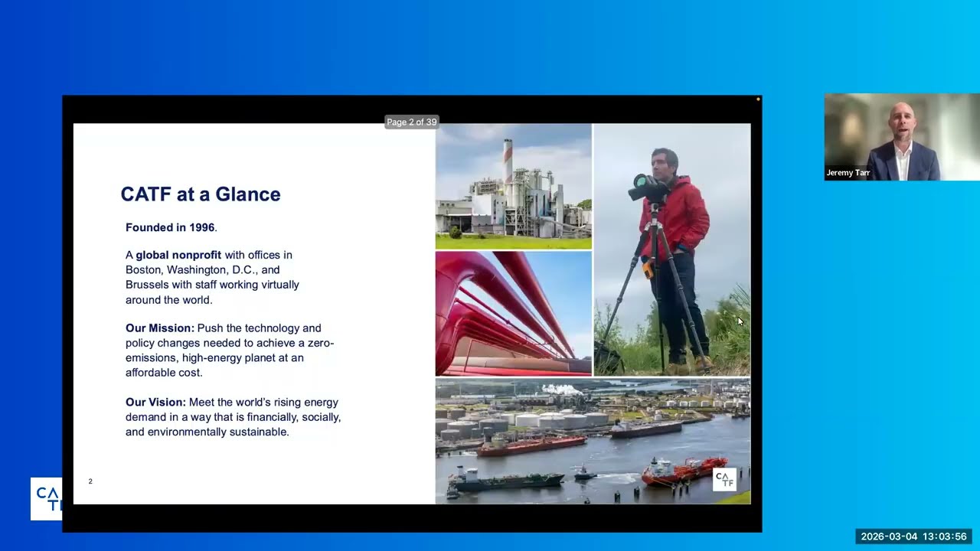
Task: Click the bold "global nonprofit" text
Action: tap(178, 255)
